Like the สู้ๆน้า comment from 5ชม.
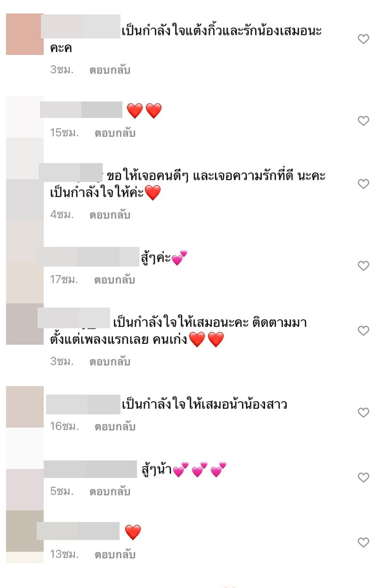390x588 pixels. [363, 478]
